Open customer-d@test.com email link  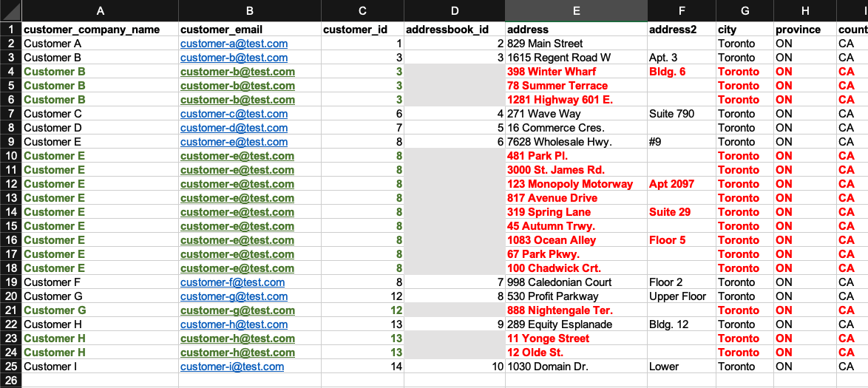click(x=234, y=128)
